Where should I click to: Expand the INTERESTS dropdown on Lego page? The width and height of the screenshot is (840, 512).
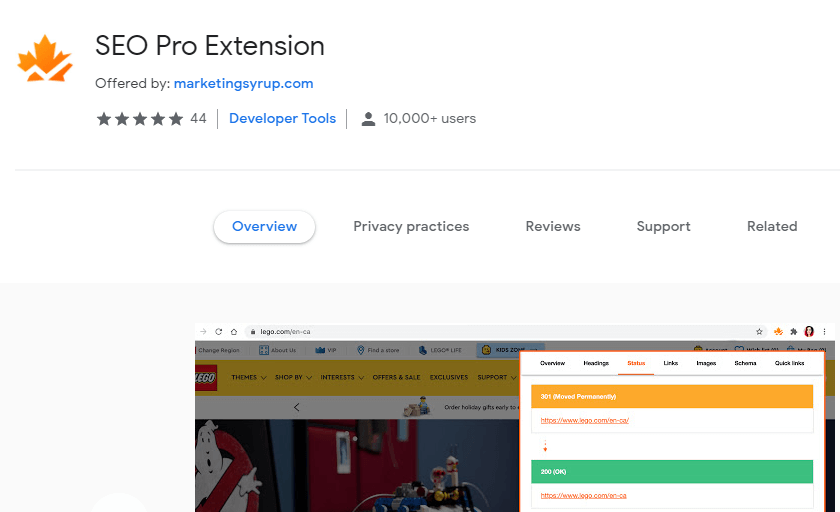click(342, 378)
